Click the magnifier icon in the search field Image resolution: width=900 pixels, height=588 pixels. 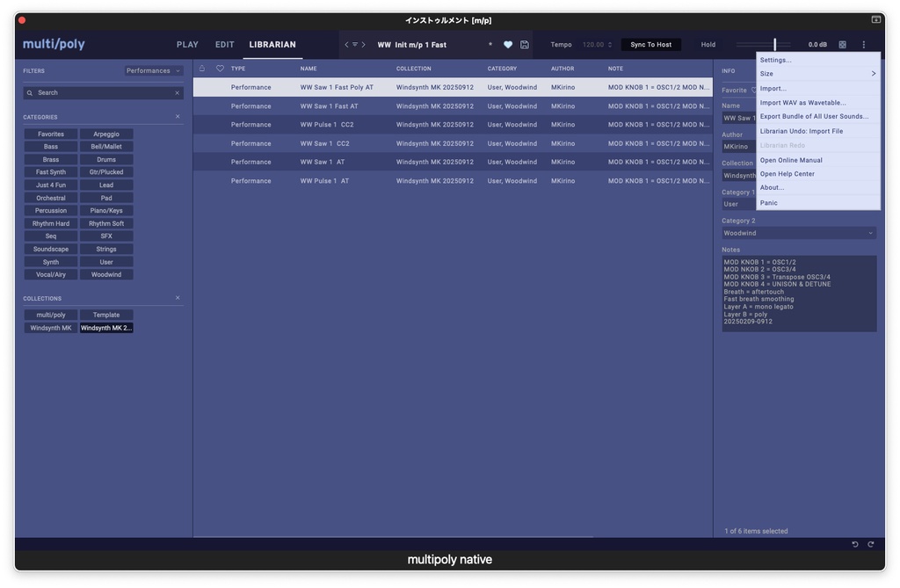click(30, 91)
